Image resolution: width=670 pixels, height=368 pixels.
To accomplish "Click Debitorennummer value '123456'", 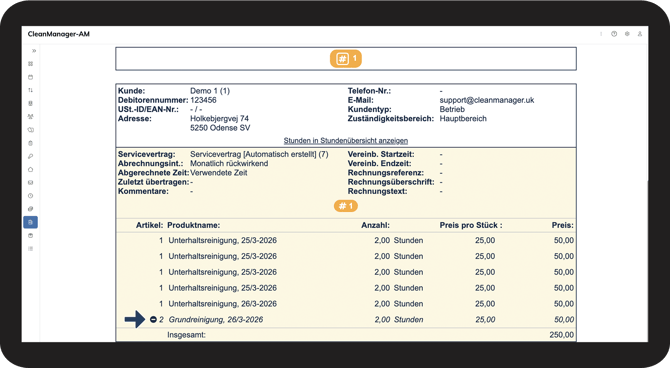I will pyautogui.click(x=203, y=100).
